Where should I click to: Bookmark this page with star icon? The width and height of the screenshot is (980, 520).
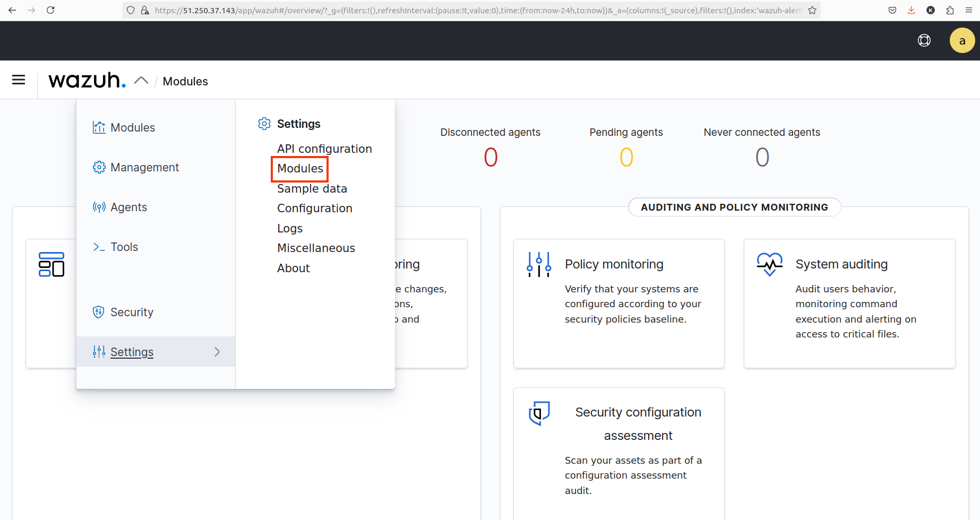812,10
